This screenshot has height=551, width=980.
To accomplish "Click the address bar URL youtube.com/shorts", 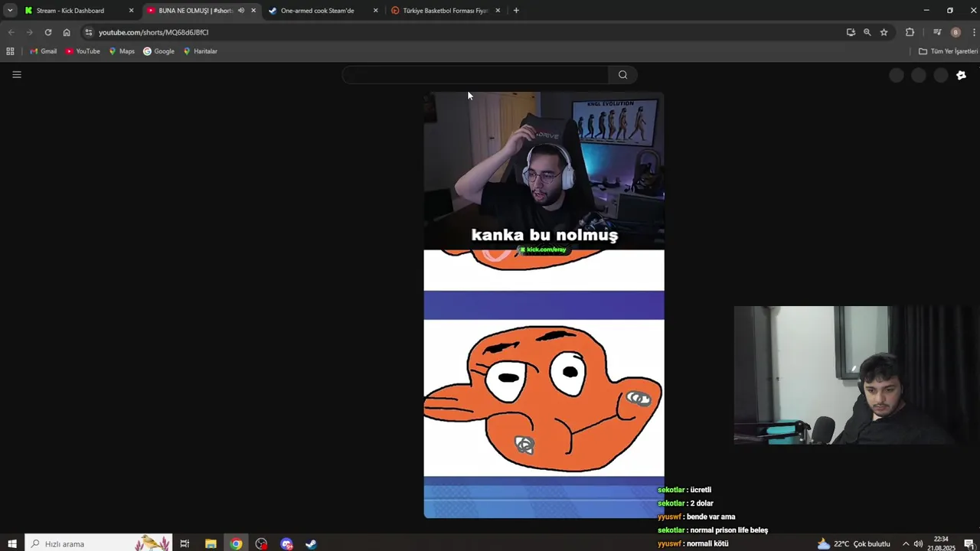I will click(x=153, y=32).
